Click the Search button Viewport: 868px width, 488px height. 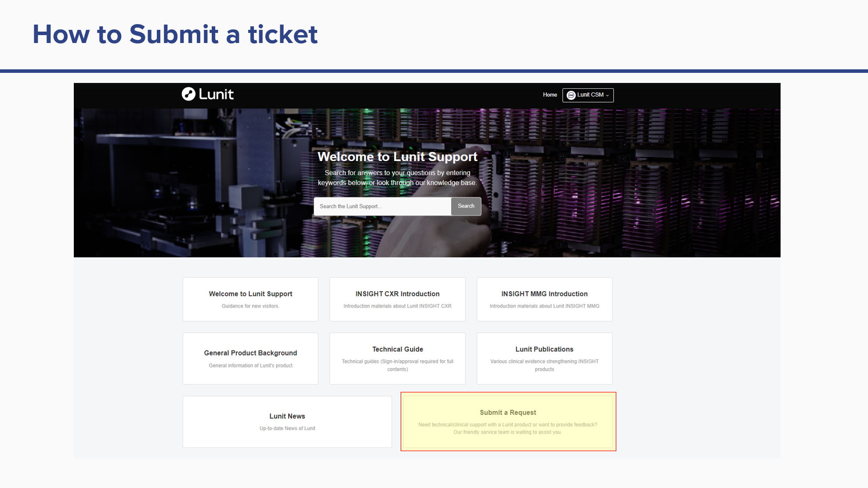coord(466,206)
